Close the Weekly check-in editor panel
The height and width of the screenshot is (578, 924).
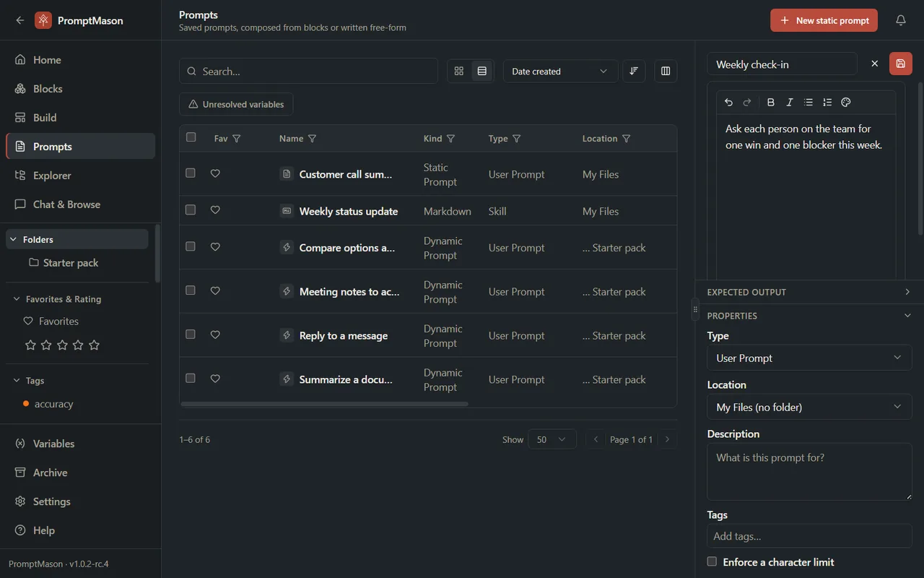875,64
